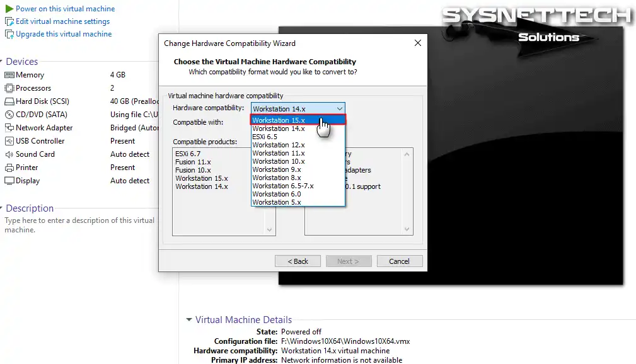636x364 pixels.
Task: Click the Sound Card row label
Action: pos(35,154)
